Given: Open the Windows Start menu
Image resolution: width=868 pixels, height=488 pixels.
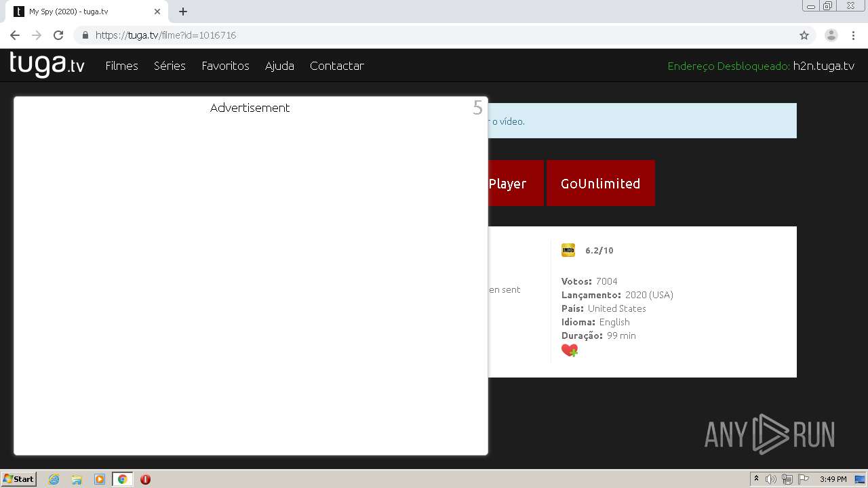Looking at the screenshot, I should (x=19, y=479).
